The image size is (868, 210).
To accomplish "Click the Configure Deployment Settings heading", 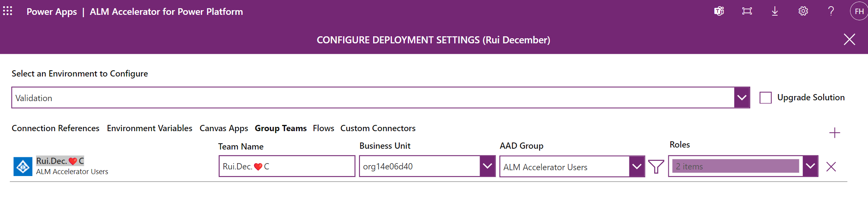I will click(433, 40).
